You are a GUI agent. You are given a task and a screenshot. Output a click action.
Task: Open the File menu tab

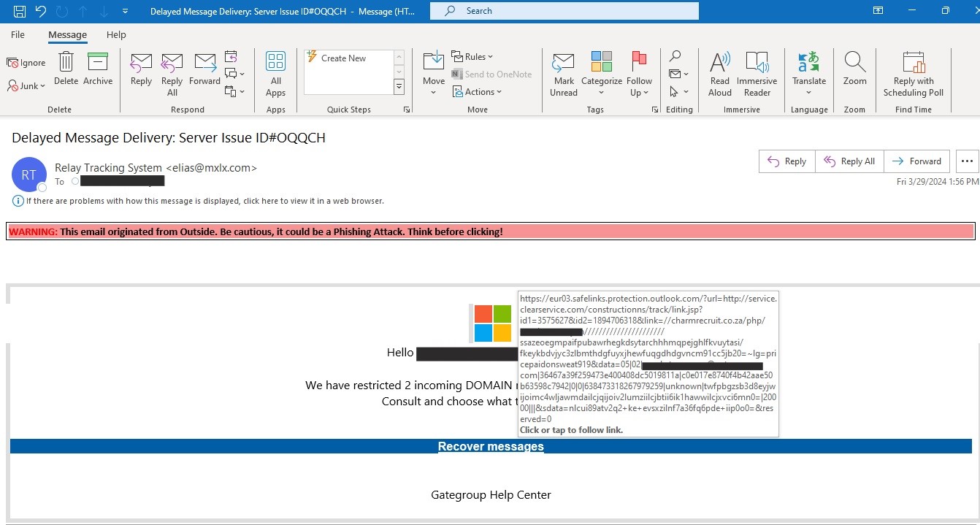pyautogui.click(x=18, y=34)
